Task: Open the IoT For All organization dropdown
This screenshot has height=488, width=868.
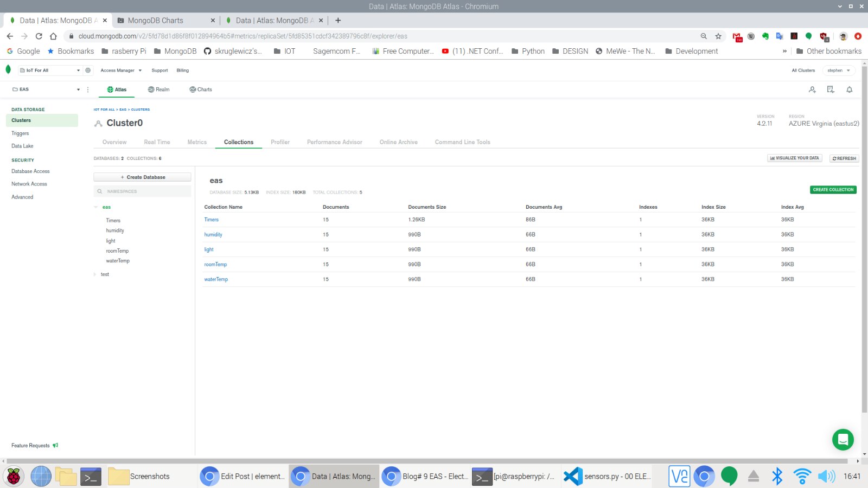Action: (50, 70)
